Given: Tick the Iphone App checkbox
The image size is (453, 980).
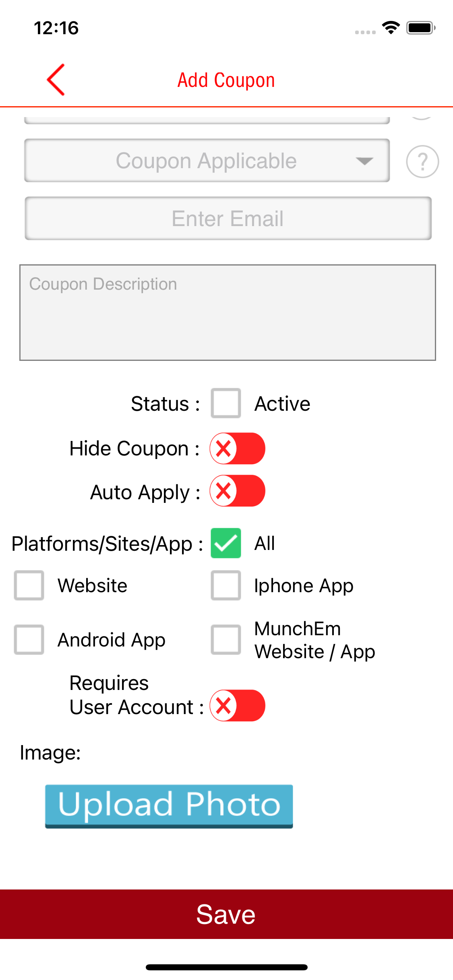Looking at the screenshot, I should pyautogui.click(x=226, y=585).
